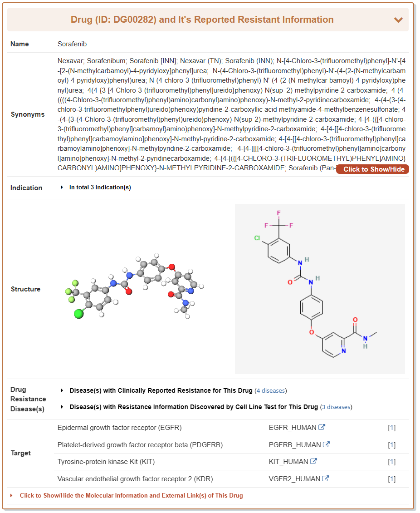The image size is (420, 513).
Task: Collapse the Drug DG00282 panel chevron
Action: 398,20
